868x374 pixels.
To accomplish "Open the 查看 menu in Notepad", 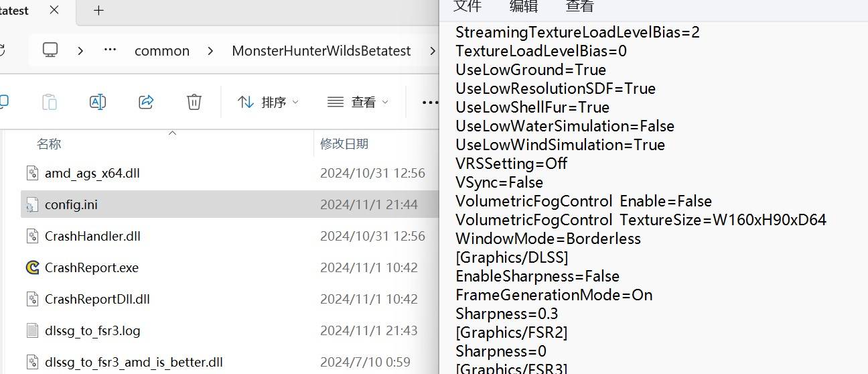I will tap(580, 6).
